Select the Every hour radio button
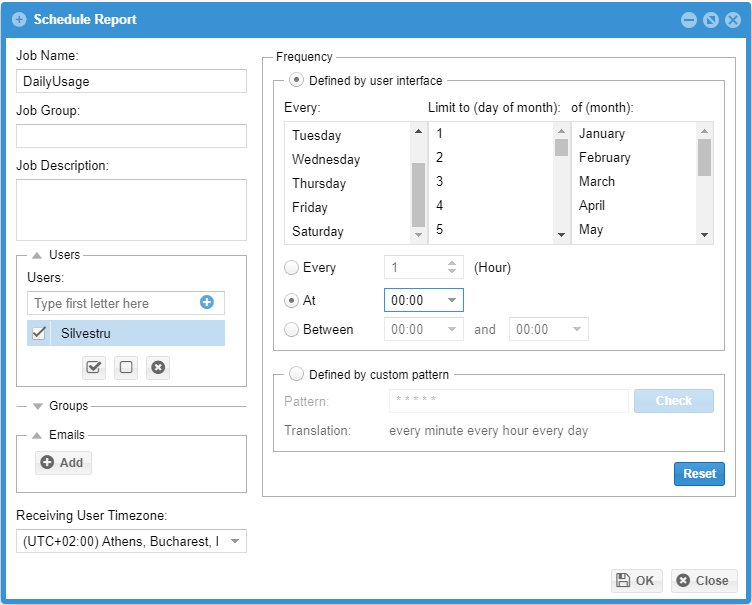 coord(292,268)
